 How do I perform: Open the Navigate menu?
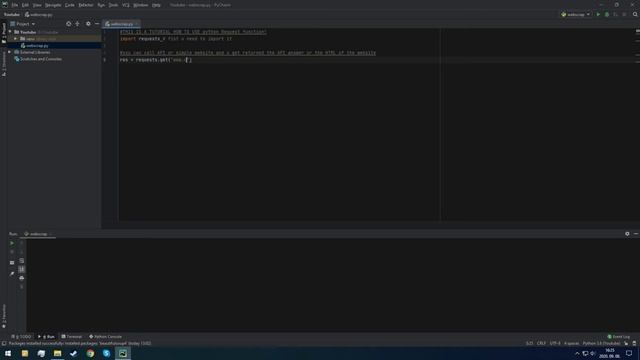(53, 5)
